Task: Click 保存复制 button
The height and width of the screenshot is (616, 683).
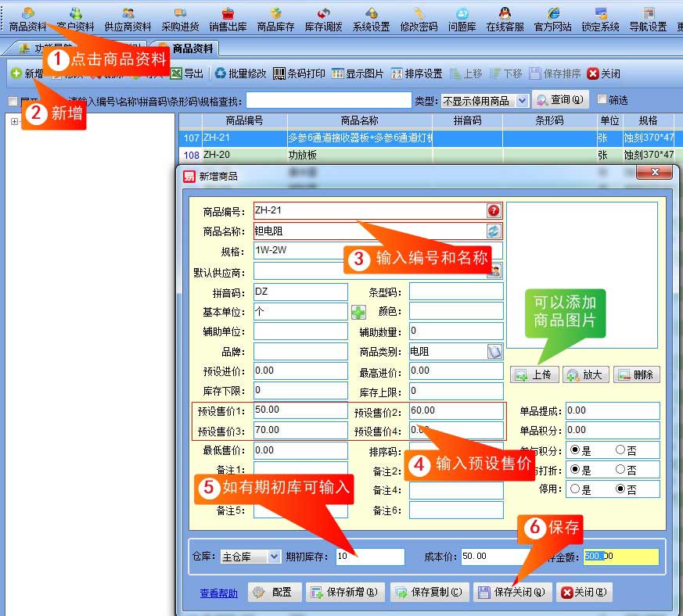Action: [430, 592]
